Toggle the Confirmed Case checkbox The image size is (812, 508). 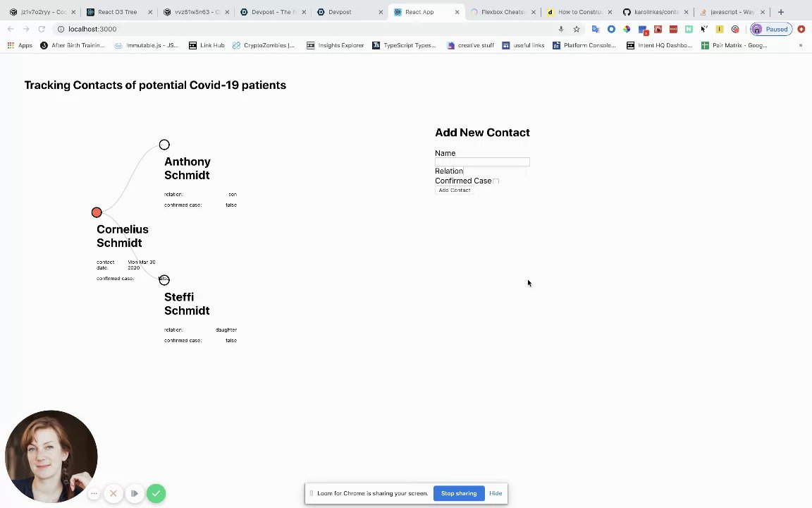[x=496, y=181]
